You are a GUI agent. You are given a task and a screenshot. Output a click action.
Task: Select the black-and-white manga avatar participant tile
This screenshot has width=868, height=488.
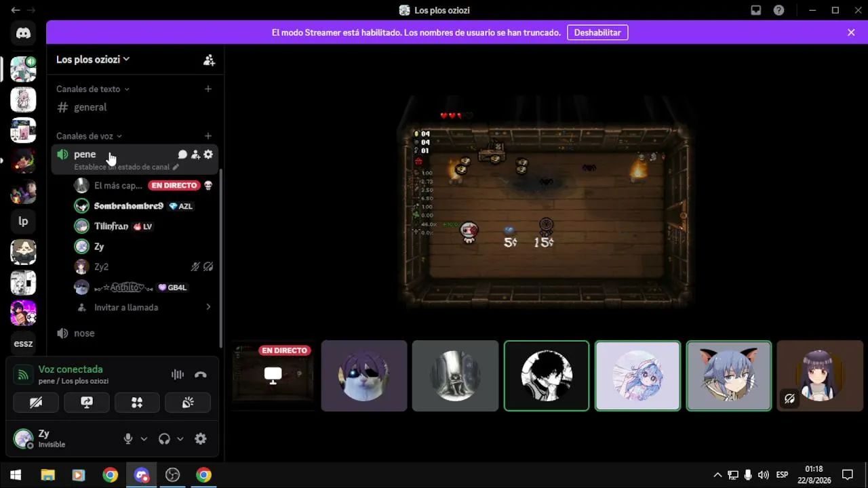pyautogui.click(x=547, y=375)
